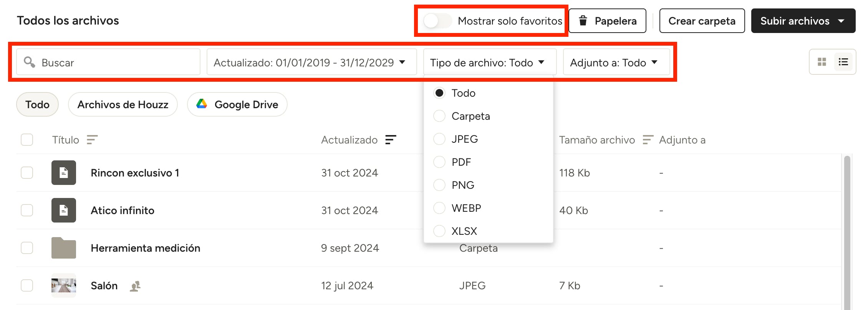Screen dimensions: 868x310
Task: Select the PDF file type option
Action: click(x=439, y=162)
